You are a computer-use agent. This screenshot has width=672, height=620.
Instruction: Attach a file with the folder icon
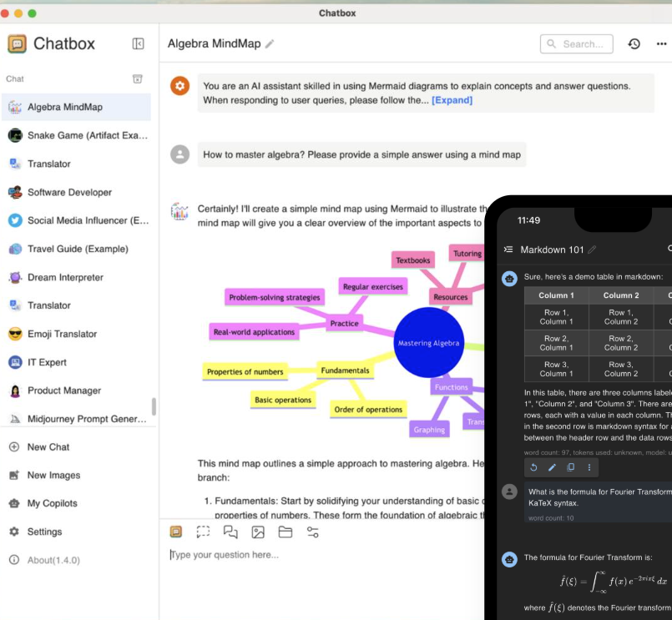[x=285, y=532]
